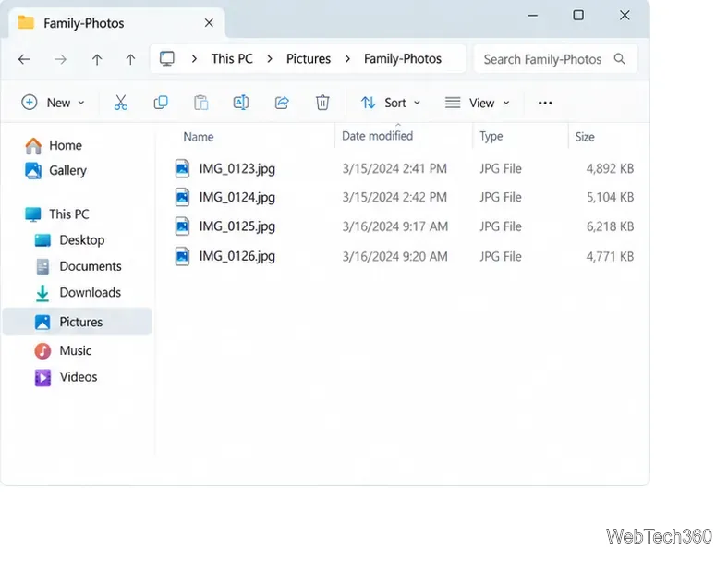Select Pictures in the sidebar

click(77, 322)
